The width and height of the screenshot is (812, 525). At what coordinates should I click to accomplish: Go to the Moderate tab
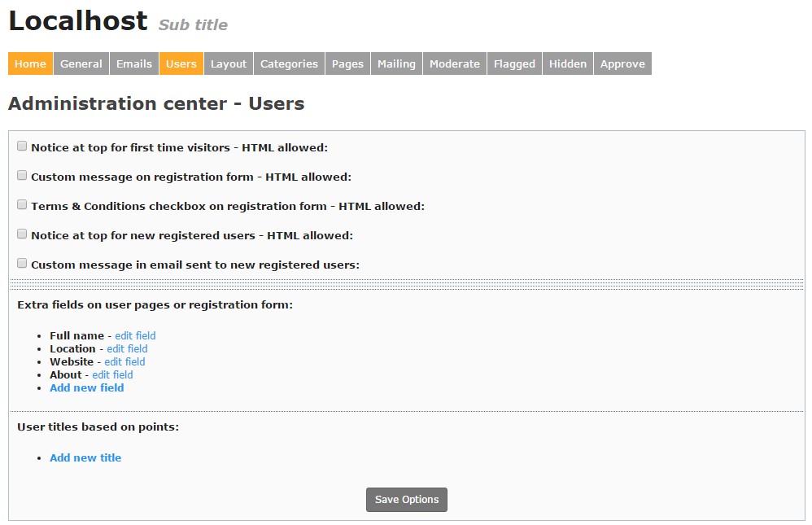[455, 63]
